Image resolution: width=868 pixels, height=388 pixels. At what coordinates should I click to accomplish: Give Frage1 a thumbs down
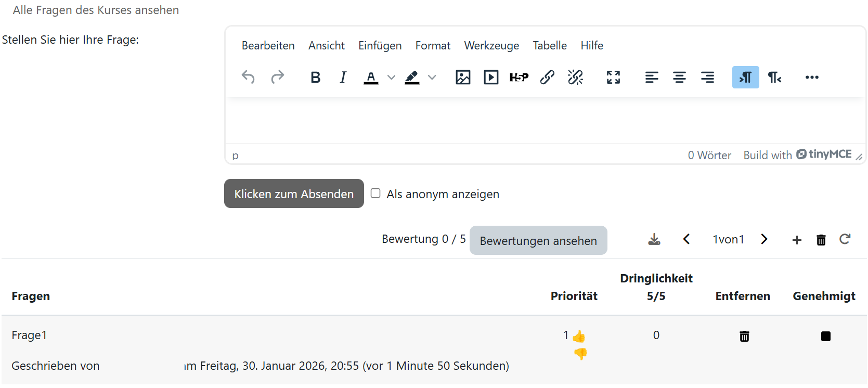[x=580, y=354]
